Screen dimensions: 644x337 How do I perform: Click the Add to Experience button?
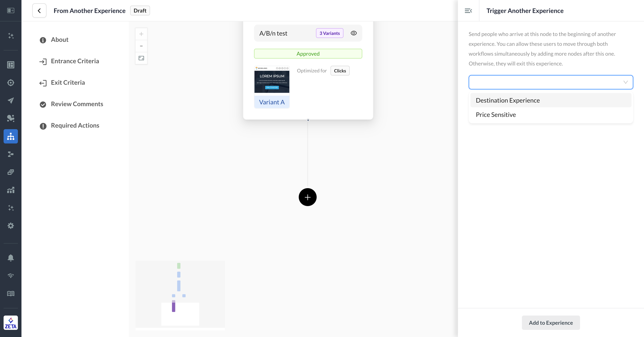tap(551, 322)
